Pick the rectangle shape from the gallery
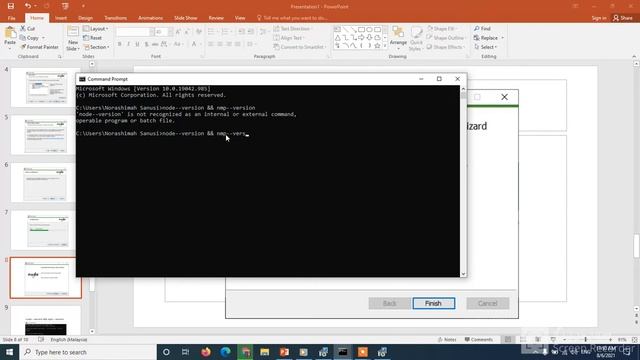Screen dimensions: 640x360 tap(361, 29)
